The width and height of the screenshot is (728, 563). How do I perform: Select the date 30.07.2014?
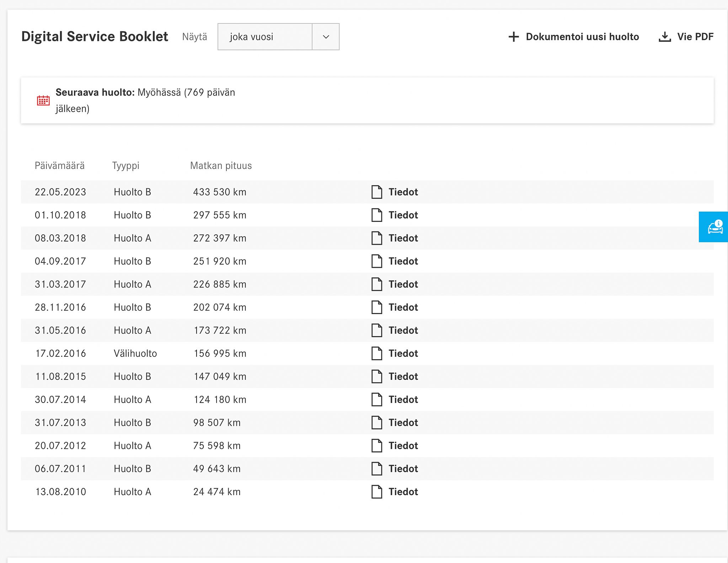60,400
